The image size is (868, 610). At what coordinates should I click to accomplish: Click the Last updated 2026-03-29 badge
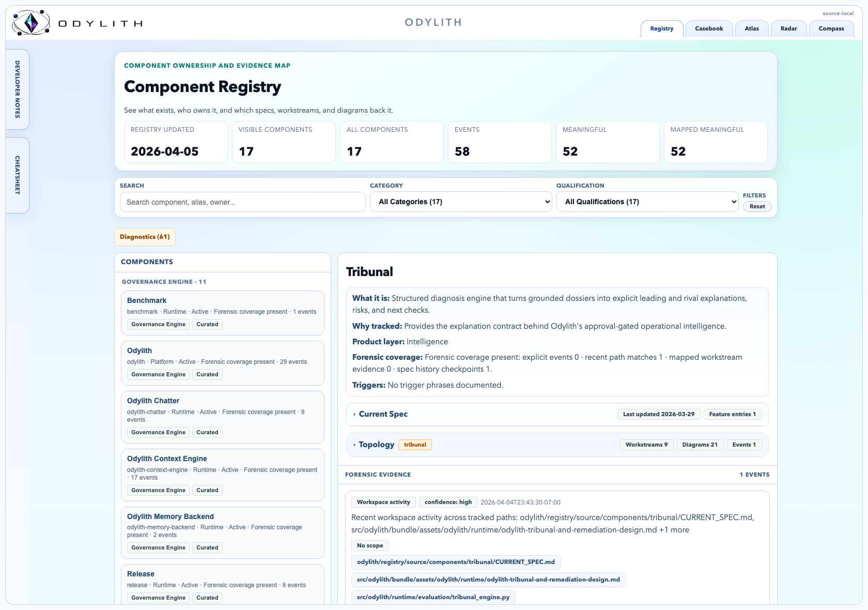659,414
